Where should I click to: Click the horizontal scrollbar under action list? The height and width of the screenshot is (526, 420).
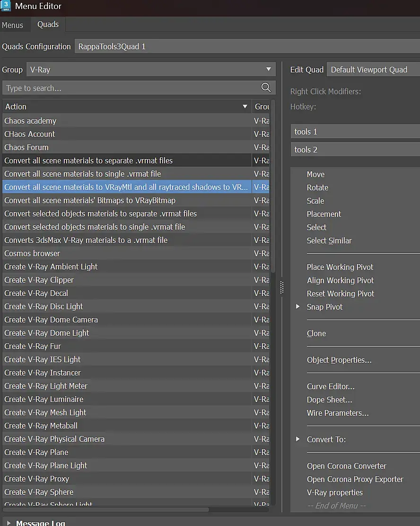pyautogui.click(x=106, y=509)
